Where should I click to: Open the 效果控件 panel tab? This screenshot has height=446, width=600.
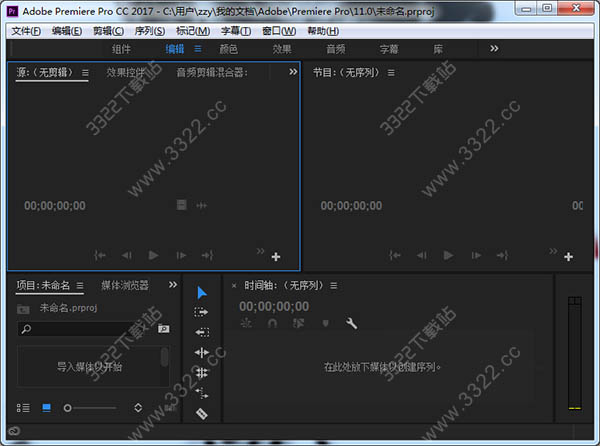click(x=126, y=72)
